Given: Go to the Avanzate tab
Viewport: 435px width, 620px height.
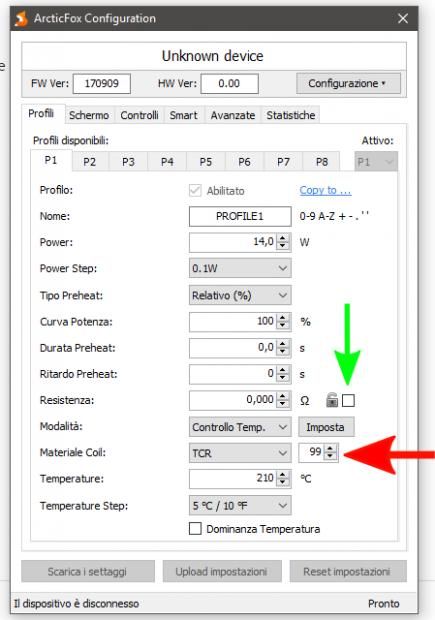Looking at the screenshot, I should point(233,115).
